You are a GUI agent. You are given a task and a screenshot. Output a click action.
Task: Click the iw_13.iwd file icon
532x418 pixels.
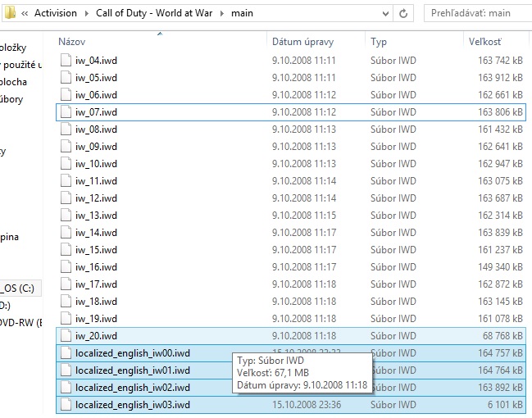pos(66,216)
